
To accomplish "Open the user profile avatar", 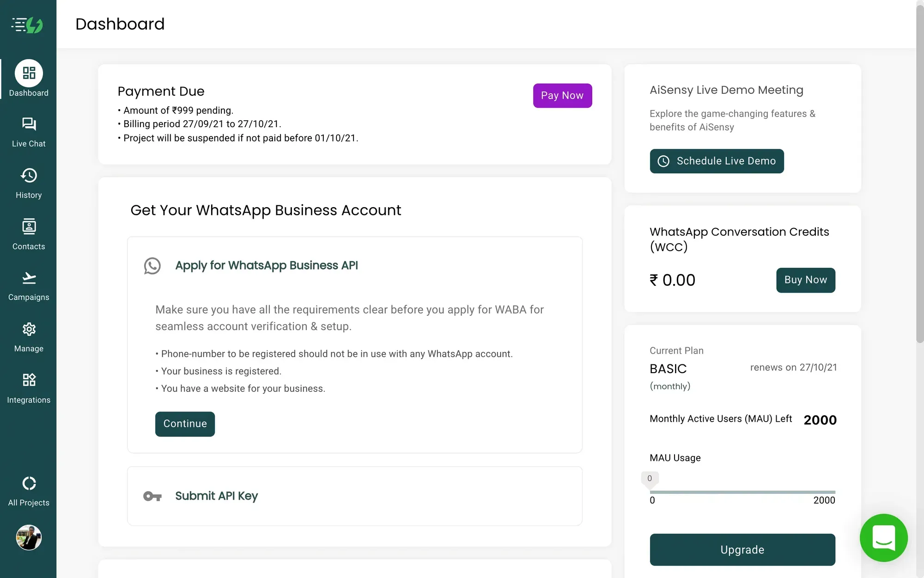I will pyautogui.click(x=29, y=537).
